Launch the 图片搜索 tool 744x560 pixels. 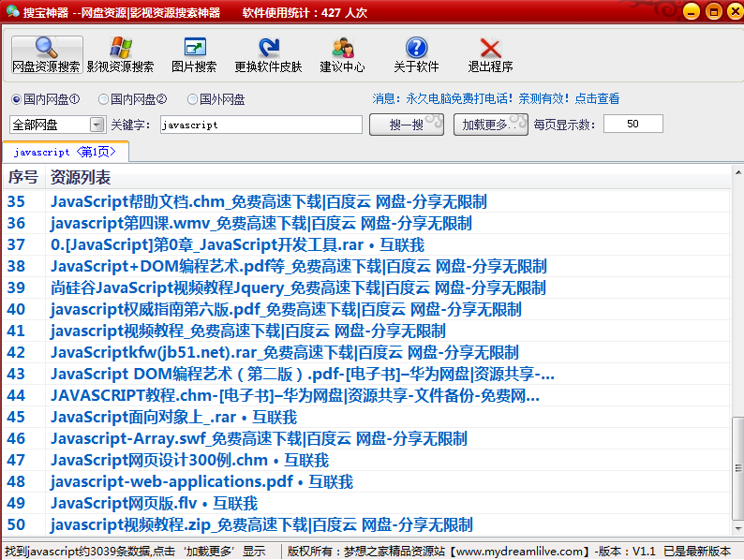195,54
